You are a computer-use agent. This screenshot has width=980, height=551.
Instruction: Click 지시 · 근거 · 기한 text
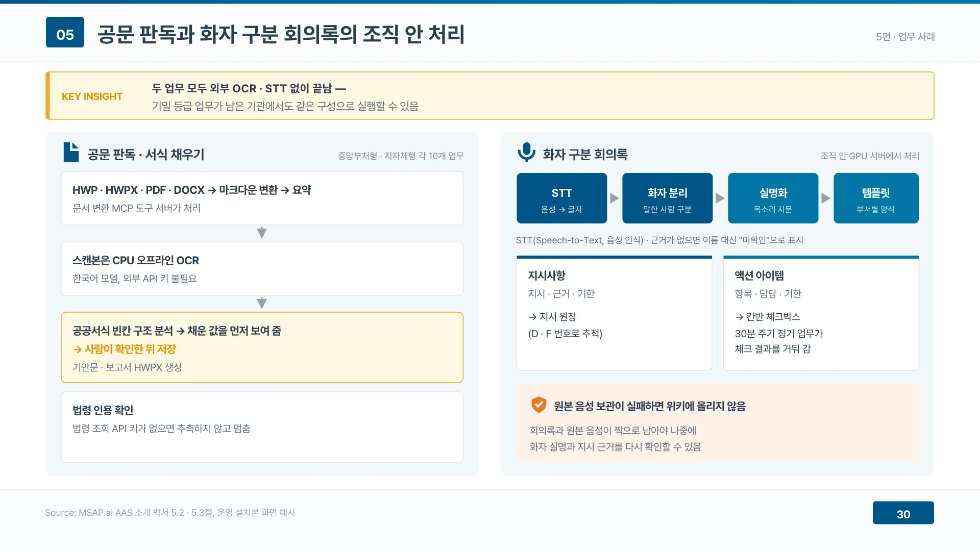click(x=561, y=294)
